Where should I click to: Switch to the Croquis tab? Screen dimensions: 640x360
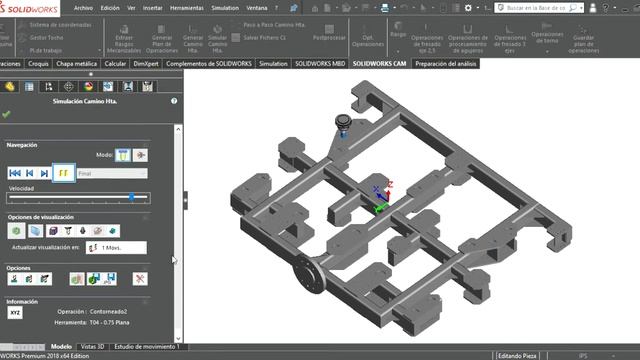[x=38, y=64]
